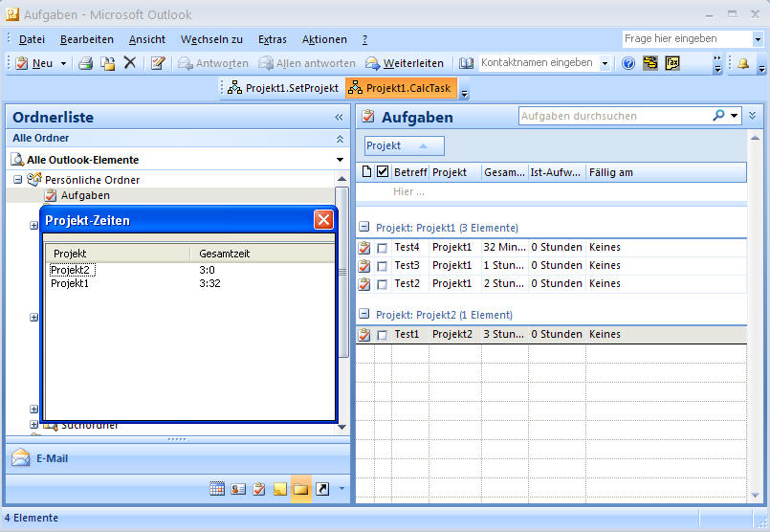Mark task Test4 as completed
This screenshot has height=532, width=770.
point(383,248)
